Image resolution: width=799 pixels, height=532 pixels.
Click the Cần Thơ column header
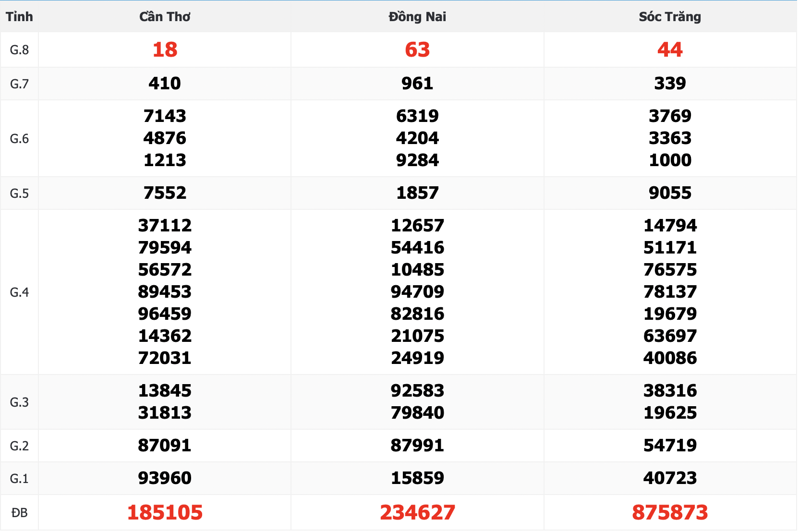165,16
